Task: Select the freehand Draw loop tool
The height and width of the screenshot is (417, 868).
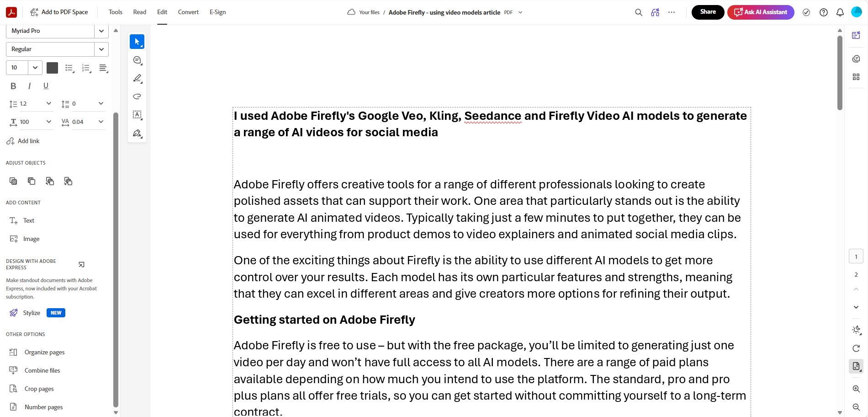Action: pyautogui.click(x=137, y=96)
